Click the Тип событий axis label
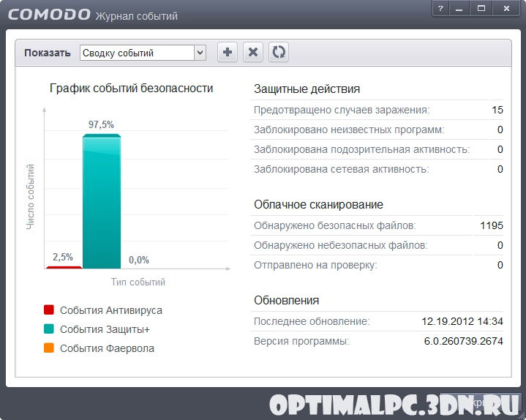 (138, 282)
